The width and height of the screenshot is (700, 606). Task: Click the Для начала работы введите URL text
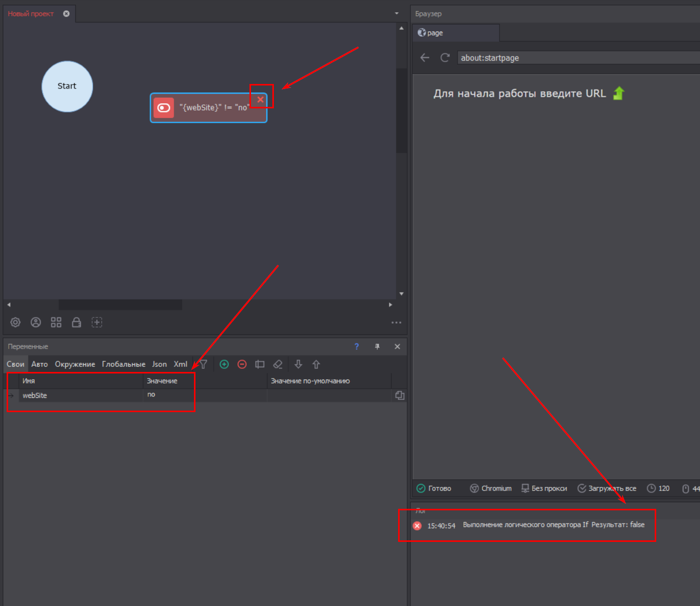coord(519,94)
